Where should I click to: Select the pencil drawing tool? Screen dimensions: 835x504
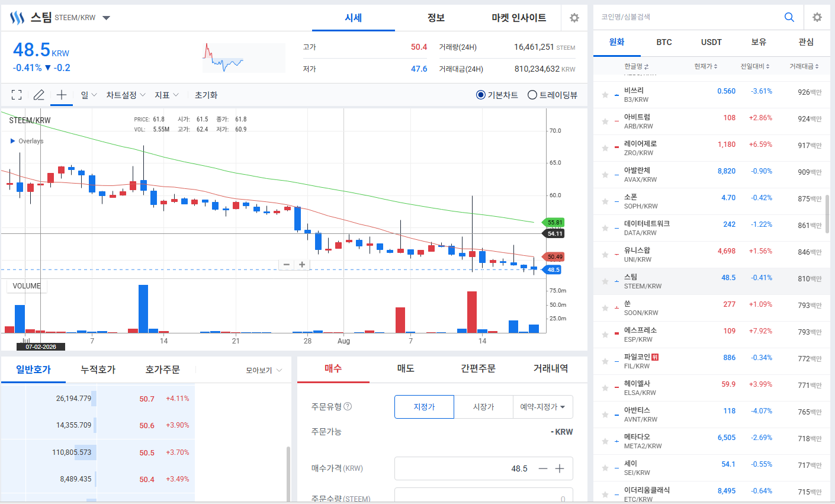point(39,95)
